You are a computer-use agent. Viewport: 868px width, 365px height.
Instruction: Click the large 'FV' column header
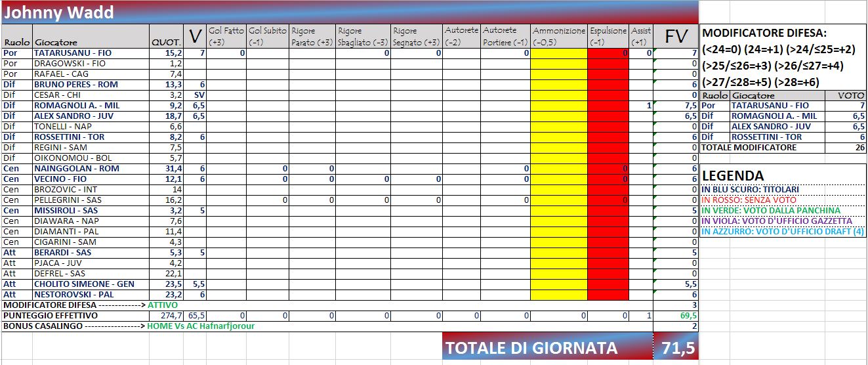coord(676,36)
